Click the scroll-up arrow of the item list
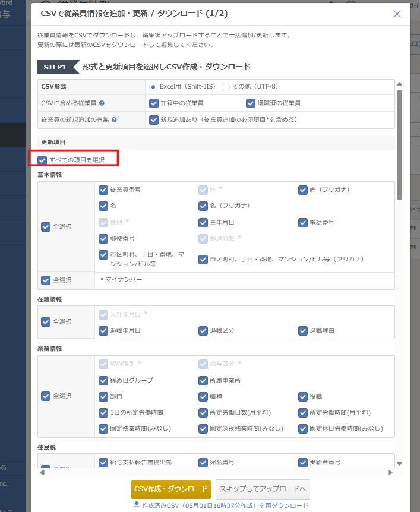420x512 pixels. coord(400,84)
